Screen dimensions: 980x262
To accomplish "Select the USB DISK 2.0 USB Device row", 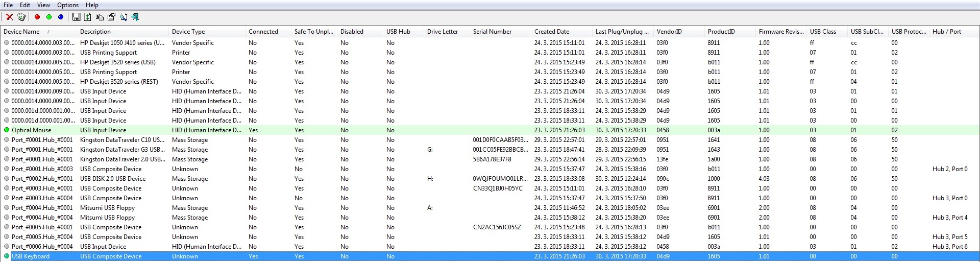I will coord(490,178).
